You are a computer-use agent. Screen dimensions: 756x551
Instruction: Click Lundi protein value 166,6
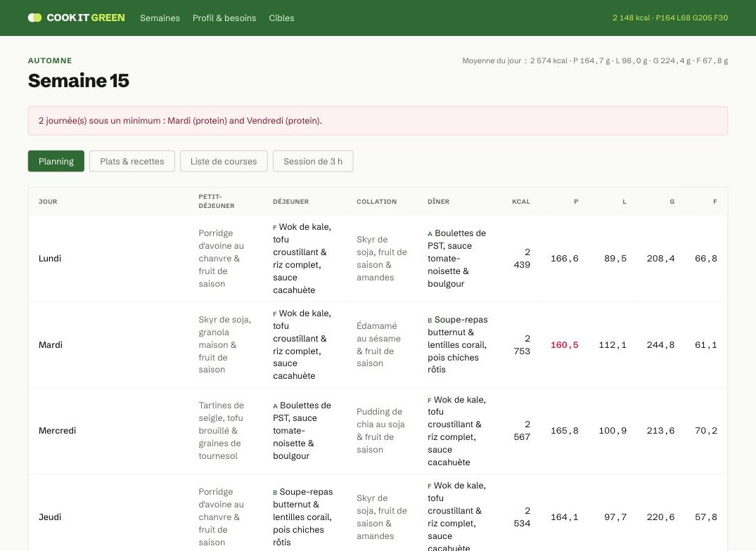(x=565, y=258)
